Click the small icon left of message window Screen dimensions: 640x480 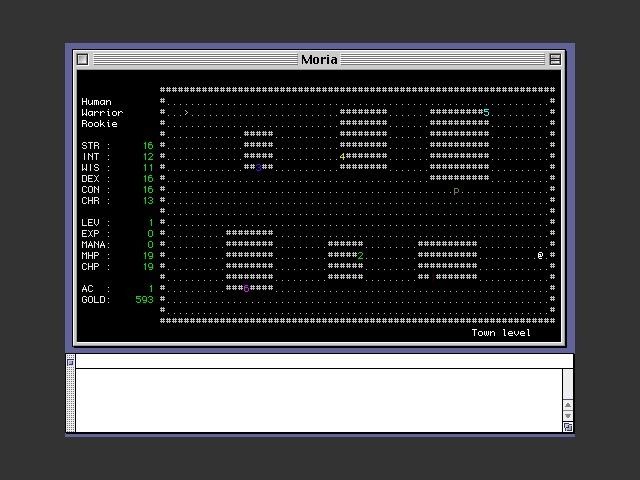coord(71,362)
